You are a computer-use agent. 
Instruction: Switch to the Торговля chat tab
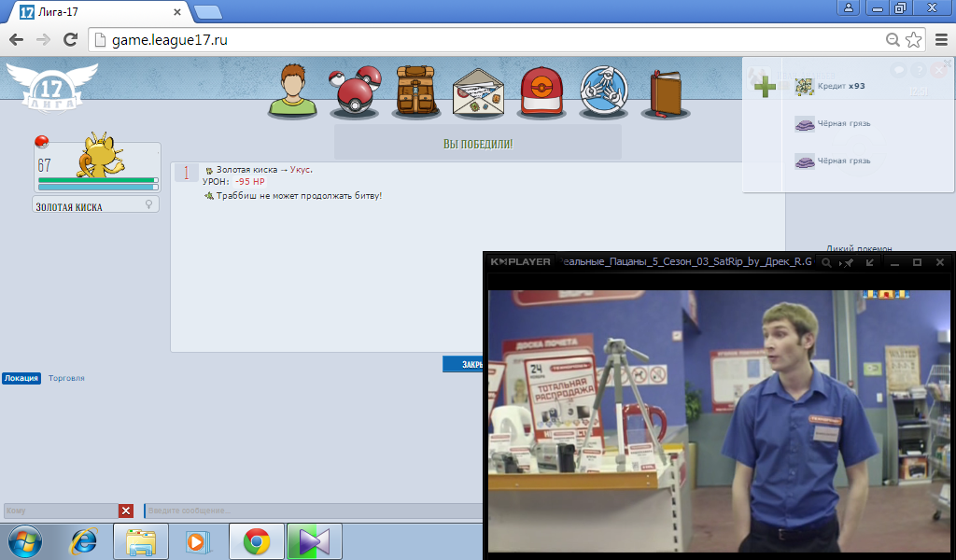66,378
